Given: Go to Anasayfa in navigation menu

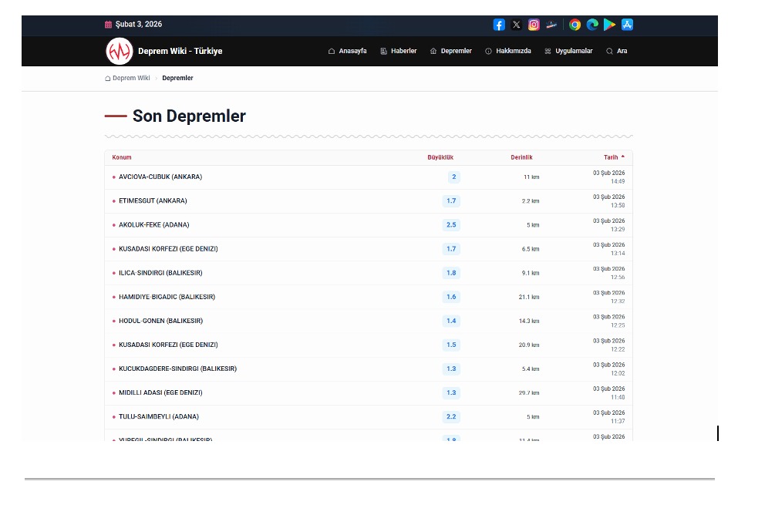Looking at the screenshot, I should coord(347,52).
